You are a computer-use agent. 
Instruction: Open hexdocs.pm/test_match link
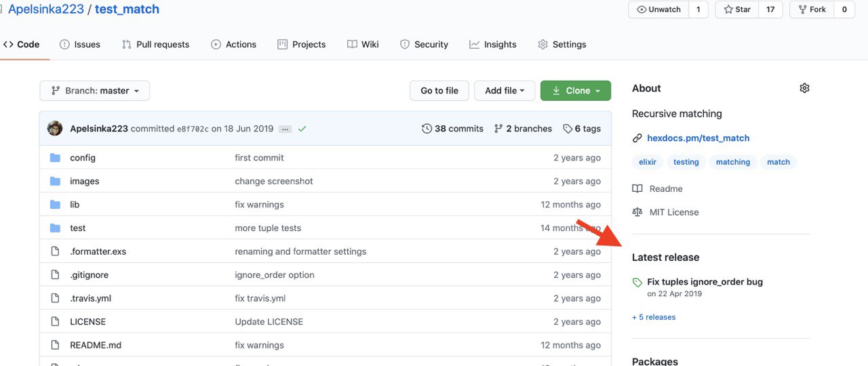point(698,138)
